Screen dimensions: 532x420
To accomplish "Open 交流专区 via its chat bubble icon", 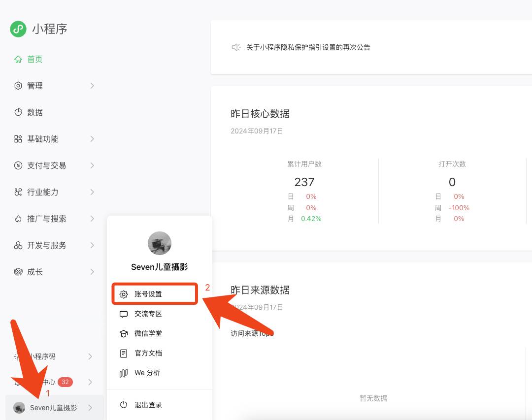I will click(x=123, y=314).
